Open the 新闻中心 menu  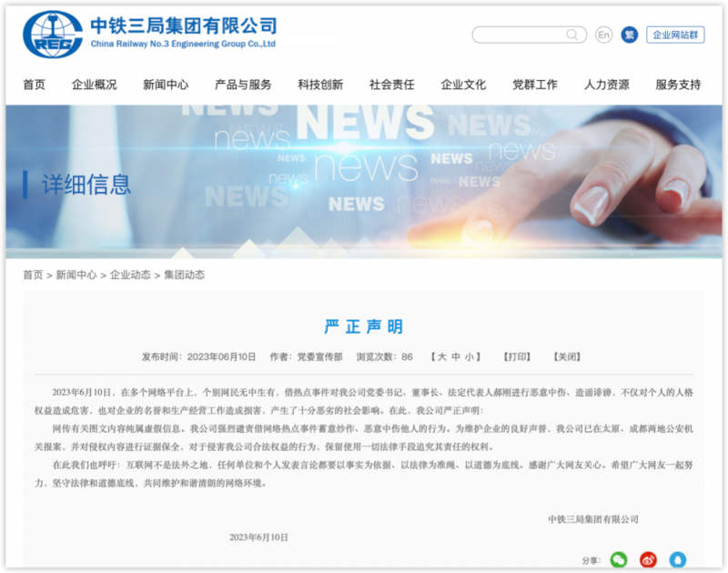pos(166,85)
